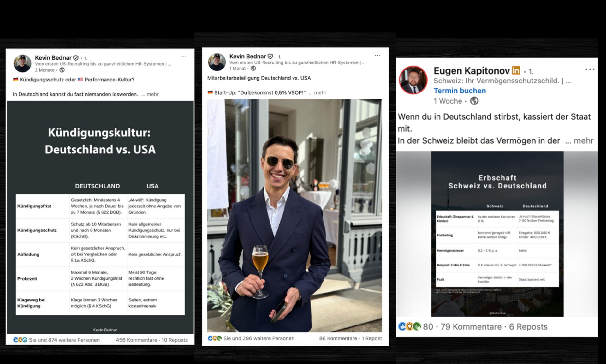Image resolution: width=606 pixels, height=364 pixels.
Task: View reactions from 874 weitere Personen
Action: click(64, 340)
